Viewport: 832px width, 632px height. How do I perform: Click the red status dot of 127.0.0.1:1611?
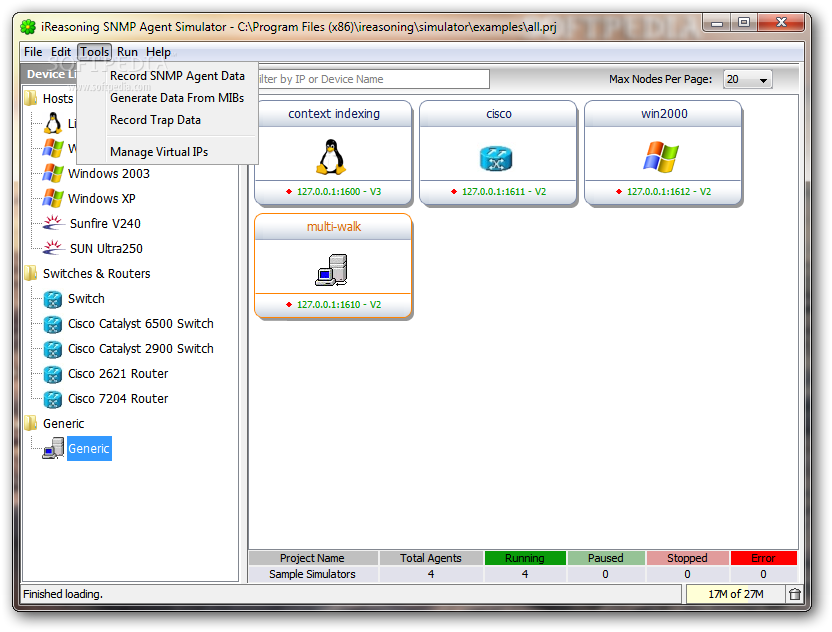point(454,192)
